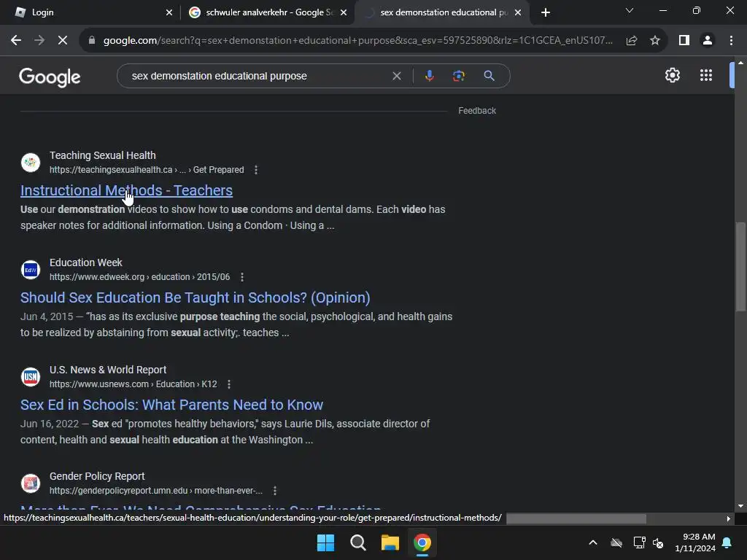The width and height of the screenshot is (747, 560).
Task: Click the Teaching Sexual Health favicon
Action: click(31, 163)
